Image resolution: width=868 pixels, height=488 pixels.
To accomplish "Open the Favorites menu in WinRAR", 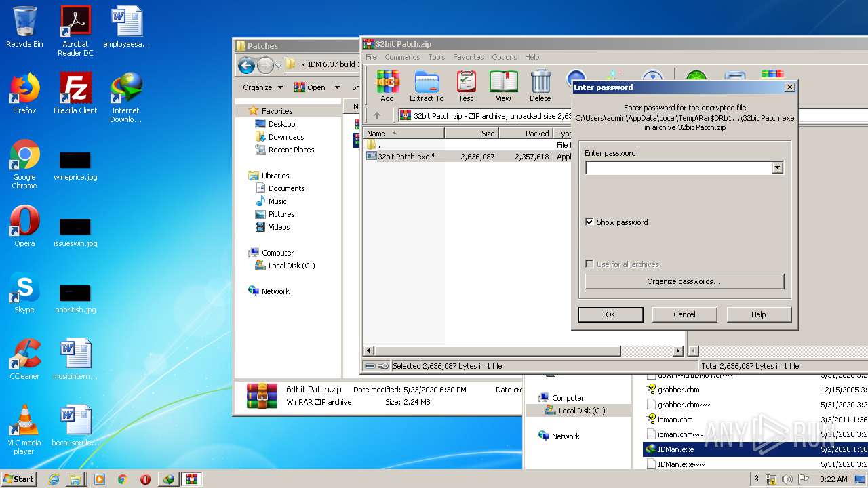I will point(469,57).
